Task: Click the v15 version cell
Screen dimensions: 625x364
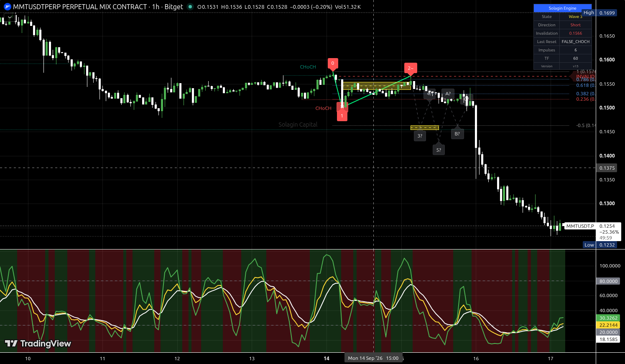Action: click(575, 66)
